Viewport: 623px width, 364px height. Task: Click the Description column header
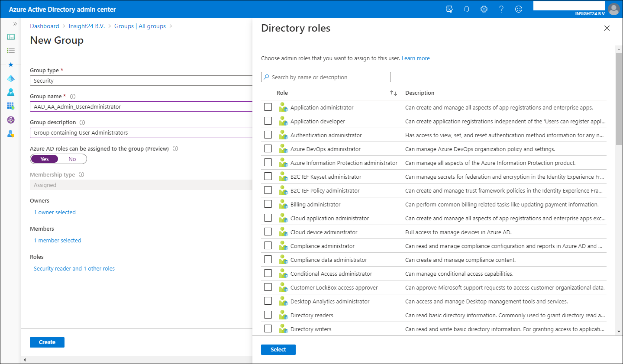[x=420, y=93]
